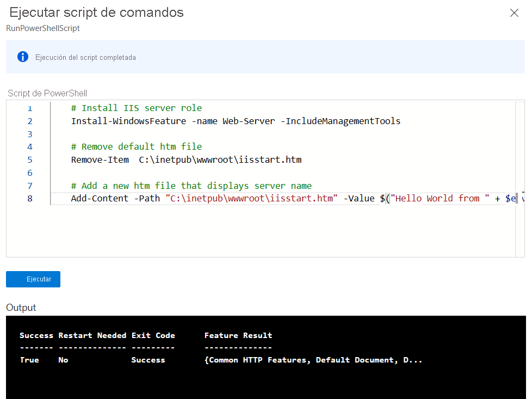Click comment 'Add a new htm file' line
Screen dimensions: 532x399
[191, 186]
